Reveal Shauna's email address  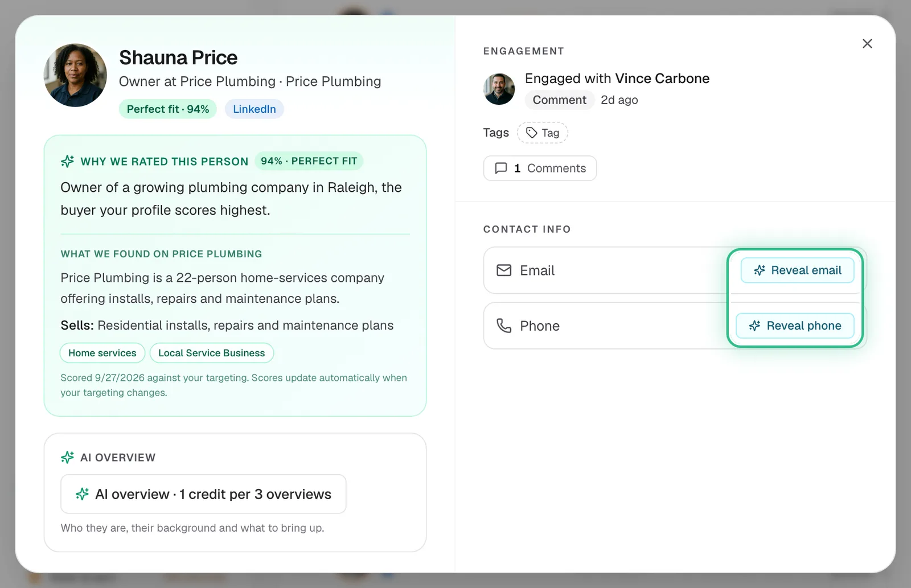click(797, 270)
